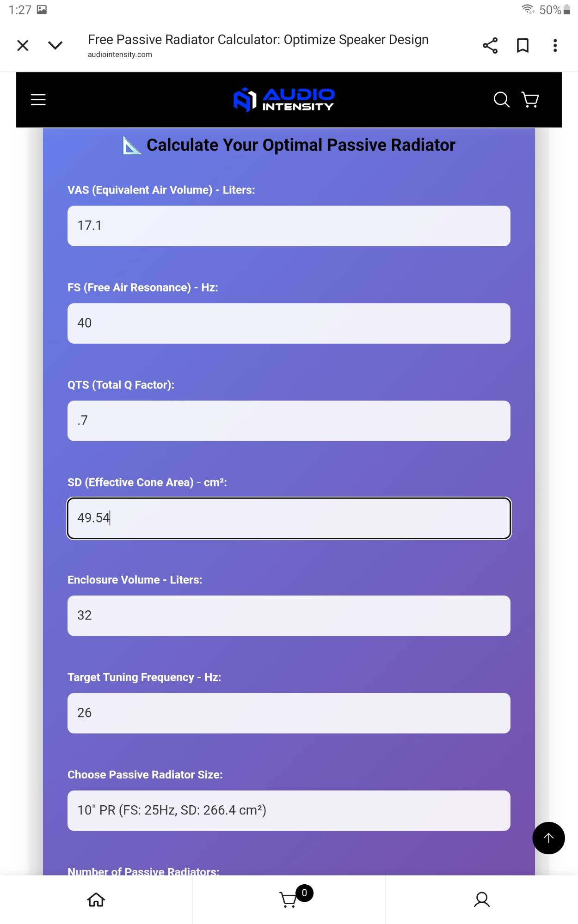This screenshot has height=924, width=578.
Task: Open the account profile icon
Action: pyautogui.click(x=482, y=900)
